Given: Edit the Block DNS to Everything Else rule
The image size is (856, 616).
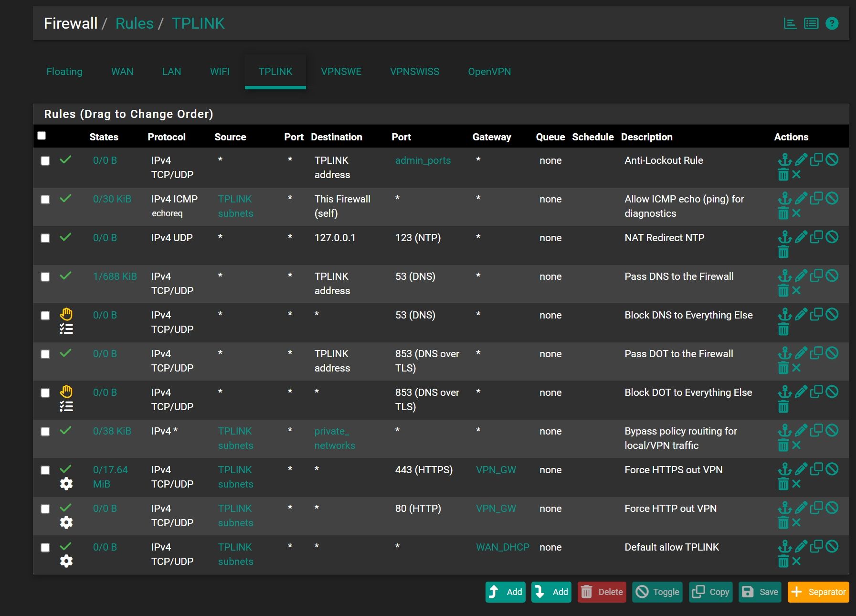Looking at the screenshot, I should (801, 314).
